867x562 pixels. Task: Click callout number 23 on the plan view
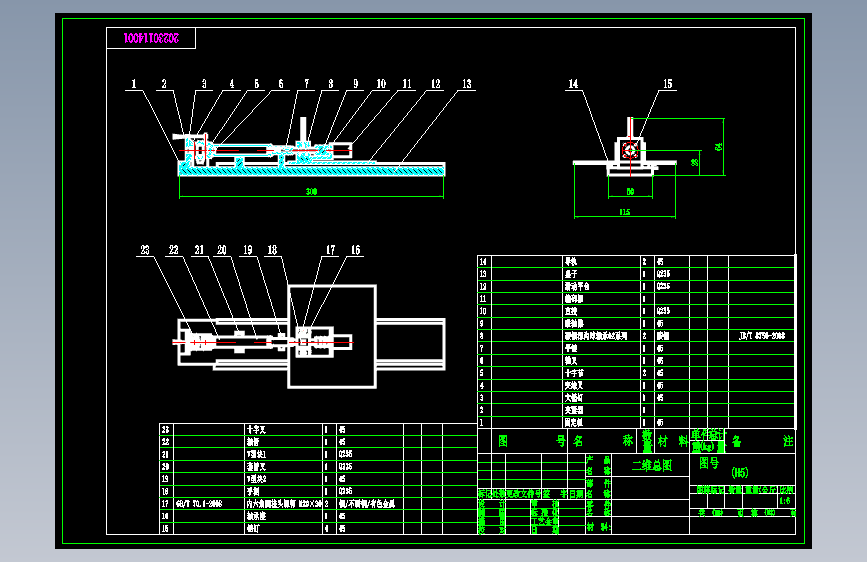click(x=145, y=250)
